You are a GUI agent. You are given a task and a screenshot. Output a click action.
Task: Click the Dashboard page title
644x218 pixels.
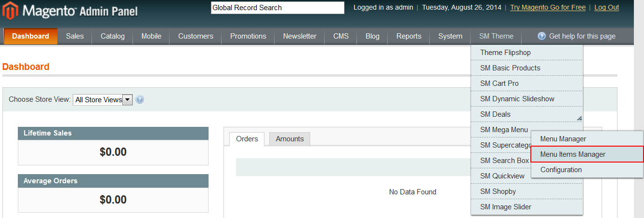tap(26, 67)
